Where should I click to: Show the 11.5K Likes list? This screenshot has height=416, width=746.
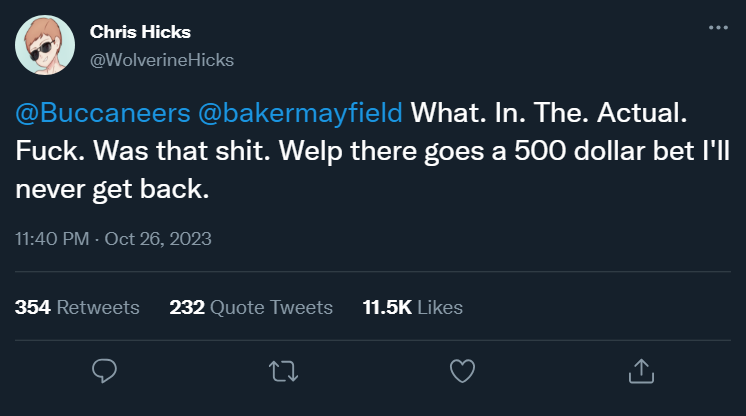pos(412,307)
